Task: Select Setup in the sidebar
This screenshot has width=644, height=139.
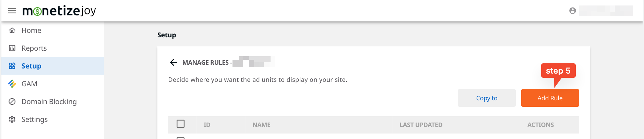Action: 31,66
